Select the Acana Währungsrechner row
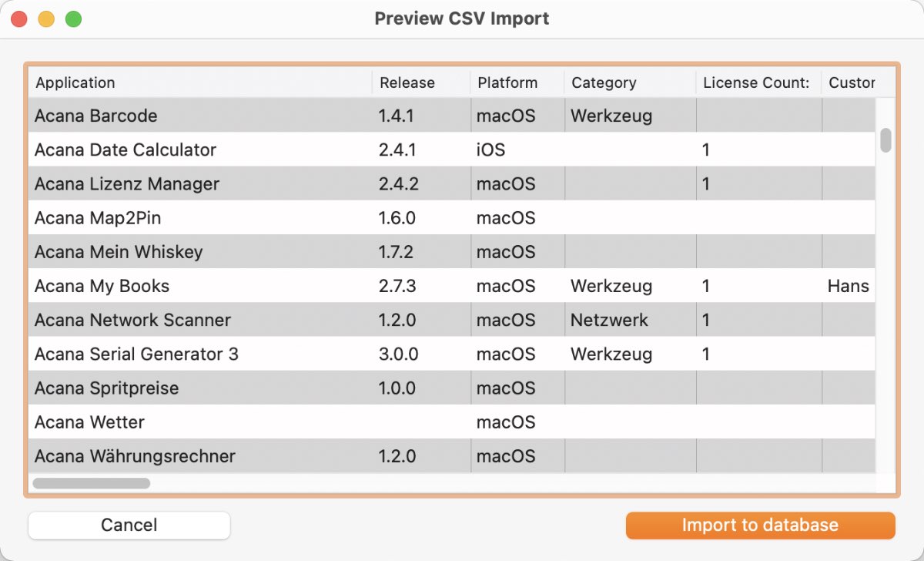Image resolution: width=924 pixels, height=561 pixels. click(x=135, y=456)
